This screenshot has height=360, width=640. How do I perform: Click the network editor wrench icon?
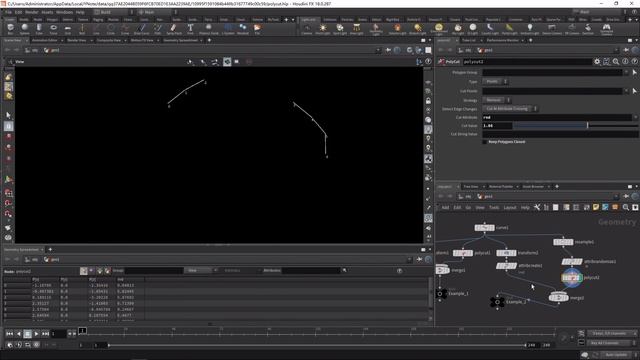[537, 207]
